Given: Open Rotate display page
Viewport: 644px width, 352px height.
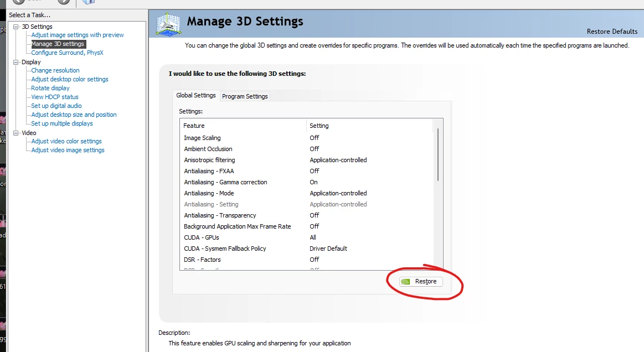Looking at the screenshot, I should (x=50, y=88).
